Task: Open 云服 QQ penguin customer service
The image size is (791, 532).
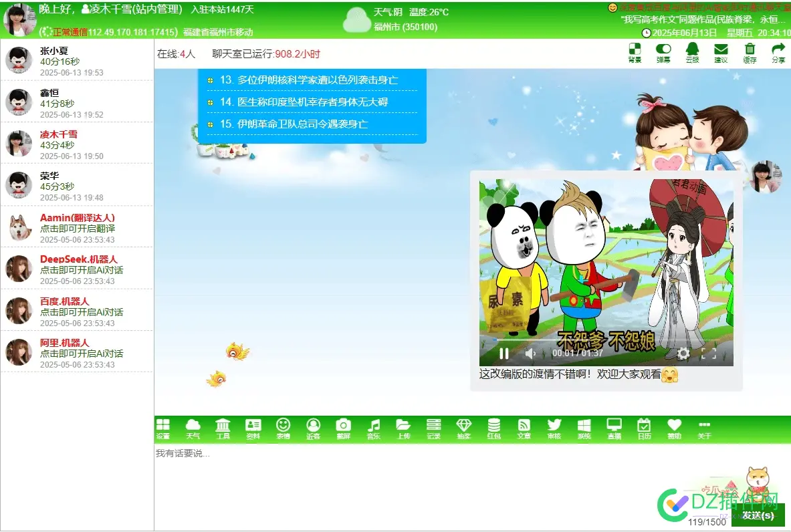Action: click(x=692, y=52)
